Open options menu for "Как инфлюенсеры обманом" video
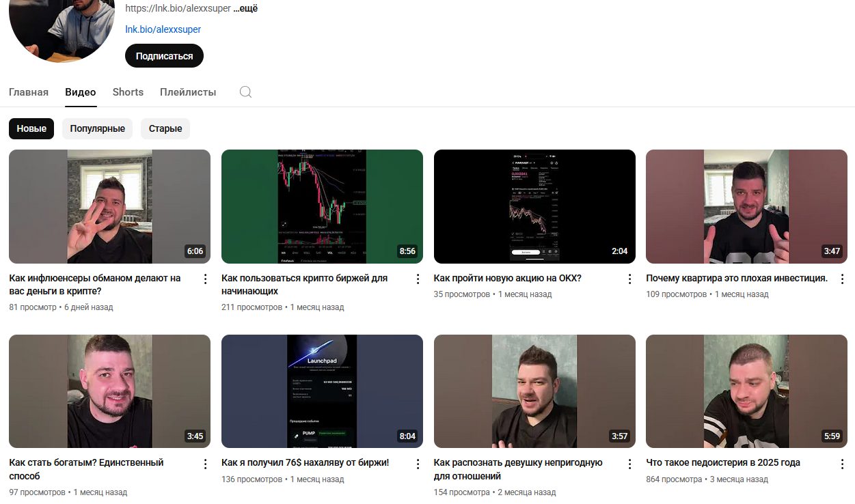This screenshot has height=504, width=855. pos(205,279)
